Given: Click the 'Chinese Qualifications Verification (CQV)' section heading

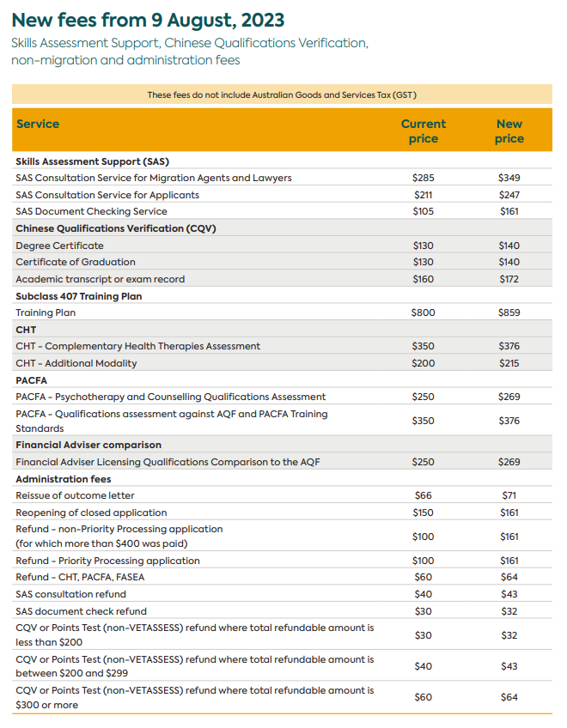Looking at the screenshot, I should point(115,228).
